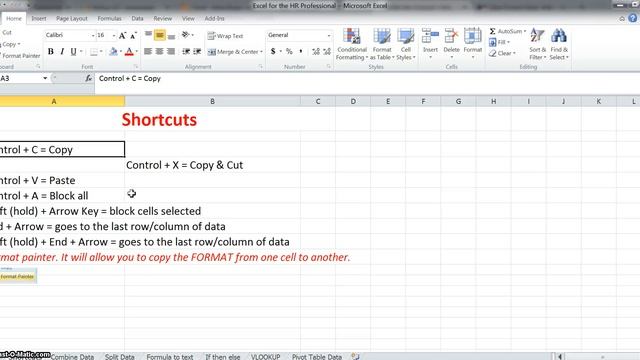The width and height of the screenshot is (640, 360).
Task: Open the View tab
Action: (188, 19)
